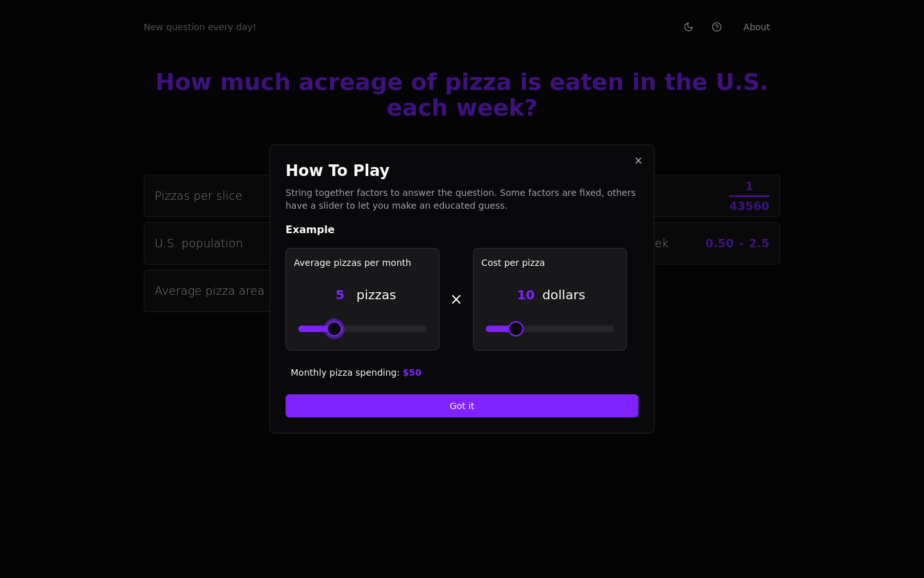This screenshot has height=578, width=924.
Task: Open the help question-mark icon
Action: click(x=717, y=27)
